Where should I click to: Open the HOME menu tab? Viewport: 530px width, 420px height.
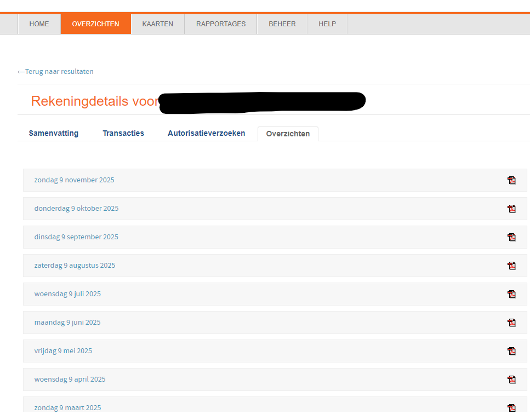(39, 24)
